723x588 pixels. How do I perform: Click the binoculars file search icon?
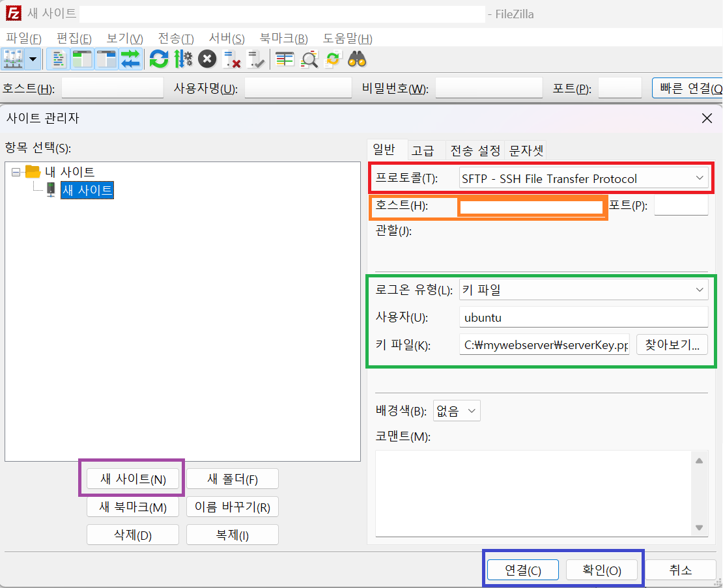coord(358,59)
